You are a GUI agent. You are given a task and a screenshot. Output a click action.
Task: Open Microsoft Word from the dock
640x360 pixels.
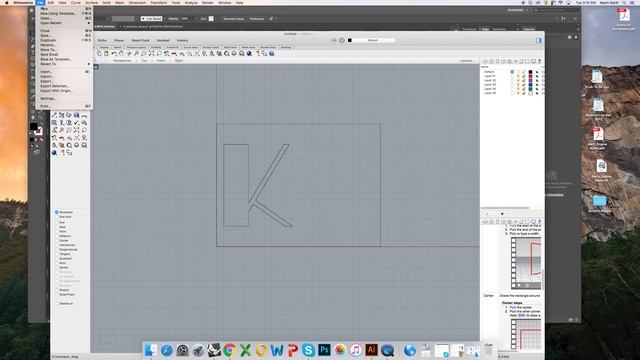277,350
